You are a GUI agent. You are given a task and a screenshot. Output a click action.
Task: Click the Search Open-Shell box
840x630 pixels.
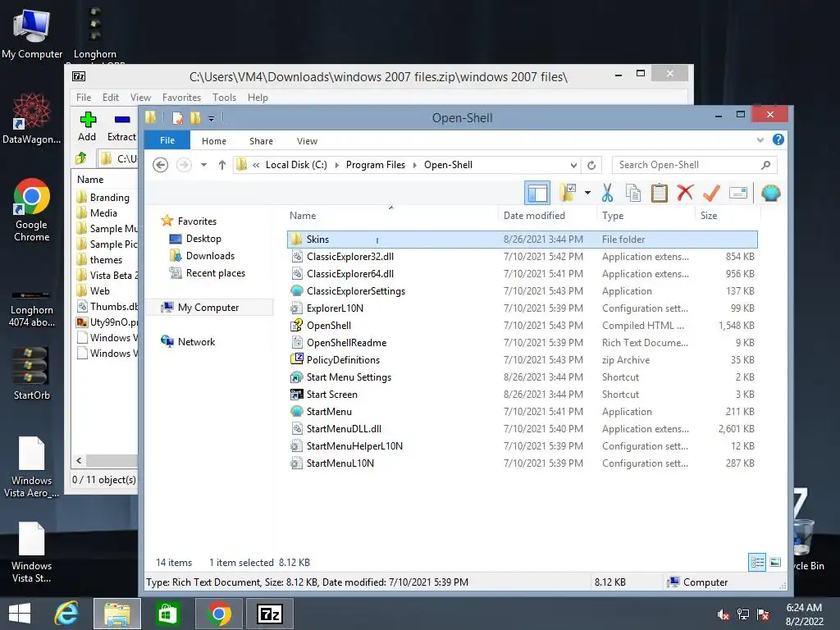(694, 165)
